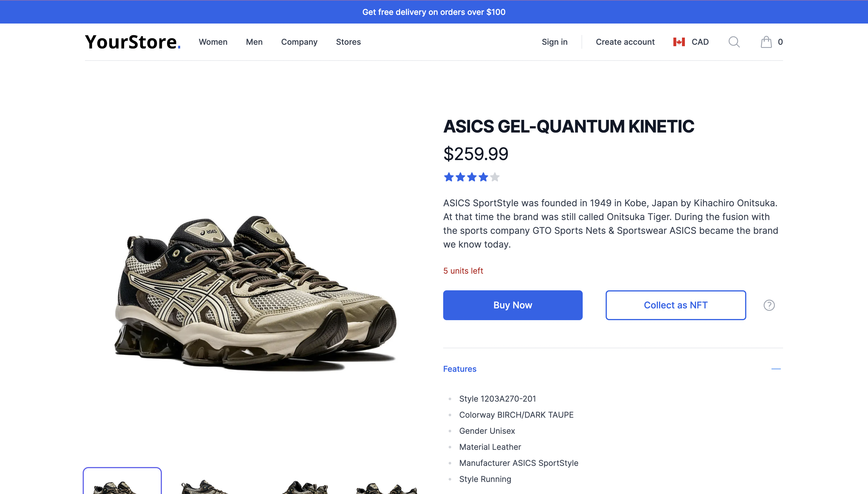
Task: Click the Canadian flag icon
Action: 679,42
